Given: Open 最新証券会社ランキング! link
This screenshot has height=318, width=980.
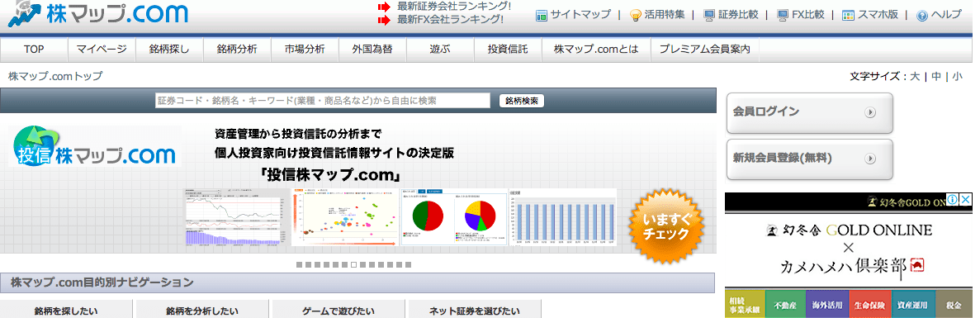Looking at the screenshot, I should [454, 7].
